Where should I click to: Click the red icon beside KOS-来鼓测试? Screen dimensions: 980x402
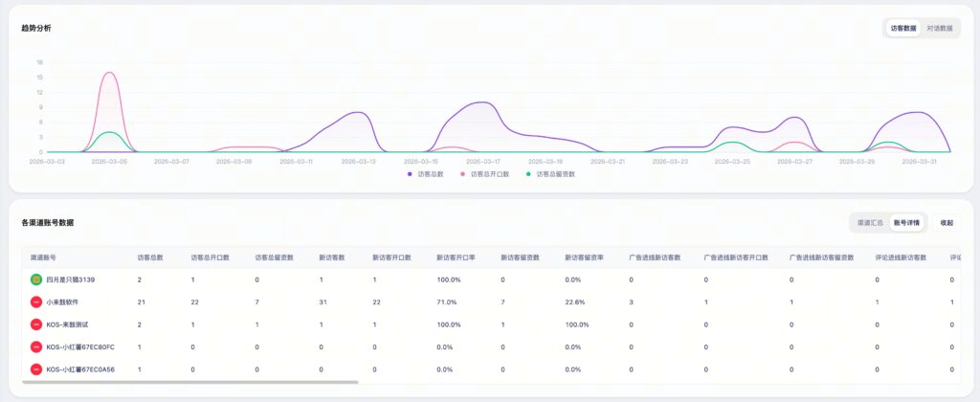36,325
